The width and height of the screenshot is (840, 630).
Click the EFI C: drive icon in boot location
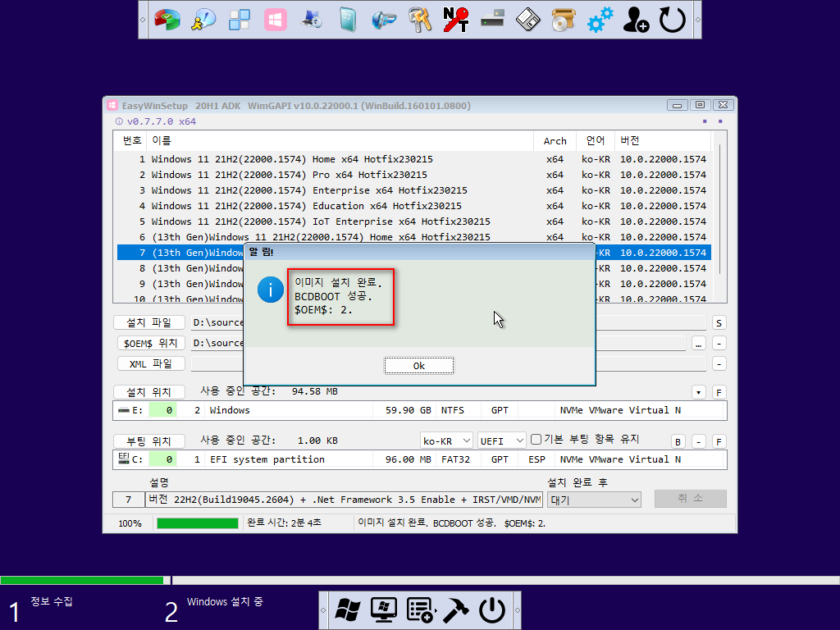coord(124,459)
